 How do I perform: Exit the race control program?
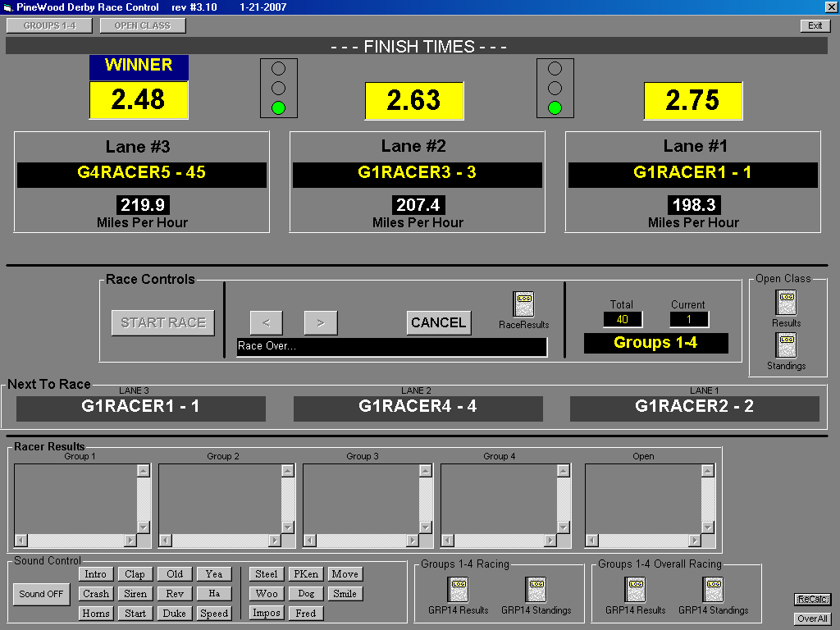[x=815, y=25]
